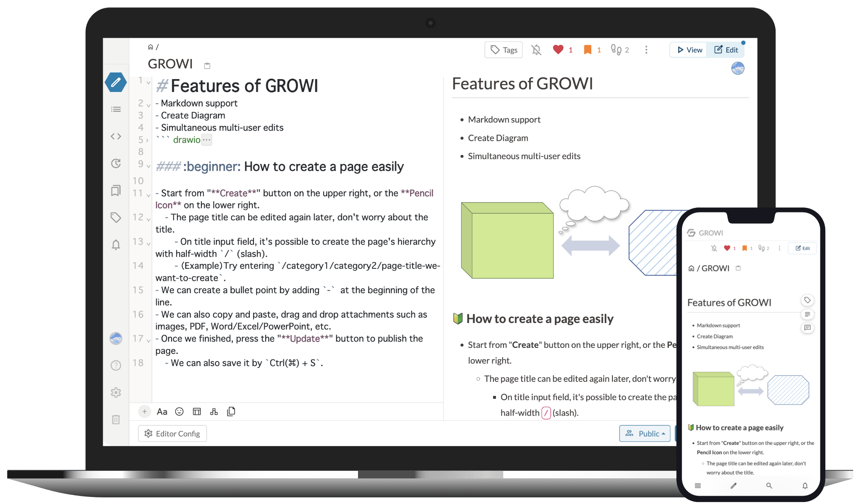Tap the round comments button on the phone
The width and height of the screenshot is (861, 504).
(x=808, y=328)
